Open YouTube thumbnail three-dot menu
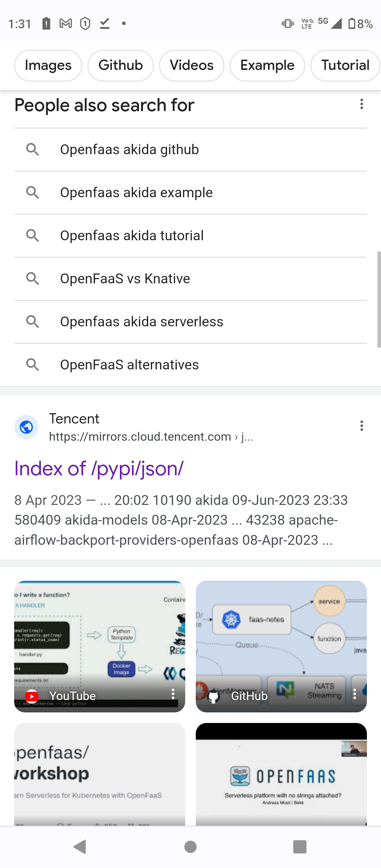 coord(173,694)
